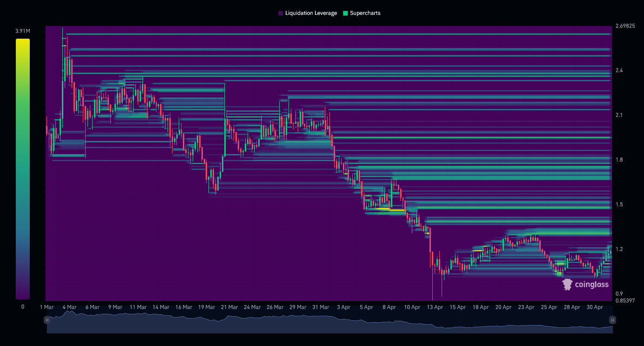Image resolution: width=644 pixels, height=346 pixels.
Task: Click the 24 Mar date label
Action: point(252,307)
